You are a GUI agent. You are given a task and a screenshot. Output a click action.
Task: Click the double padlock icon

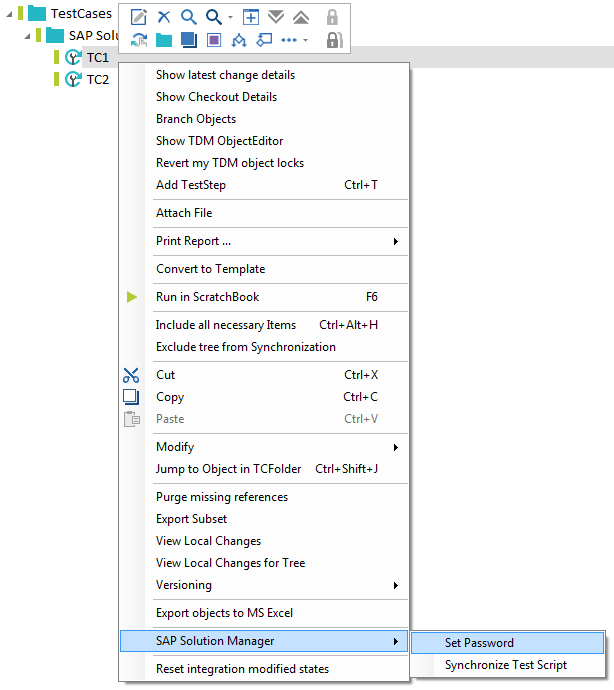click(x=335, y=40)
